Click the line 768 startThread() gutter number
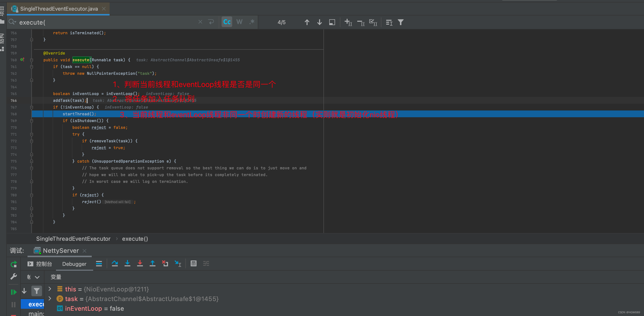 (14, 114)
